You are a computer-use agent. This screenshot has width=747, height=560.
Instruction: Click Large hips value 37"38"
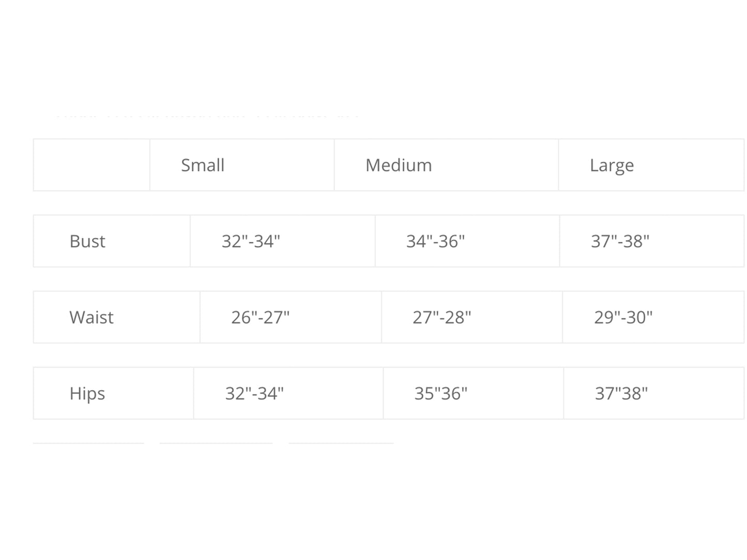[x=621, y=393]
